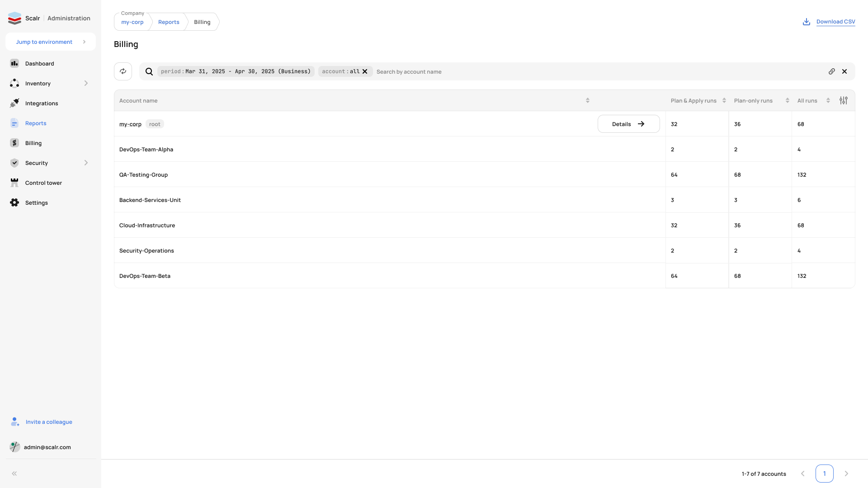The height and width of the screenshot is (488, 868).
Task: Click the Scalr logo icon
Action: [14, 19]
